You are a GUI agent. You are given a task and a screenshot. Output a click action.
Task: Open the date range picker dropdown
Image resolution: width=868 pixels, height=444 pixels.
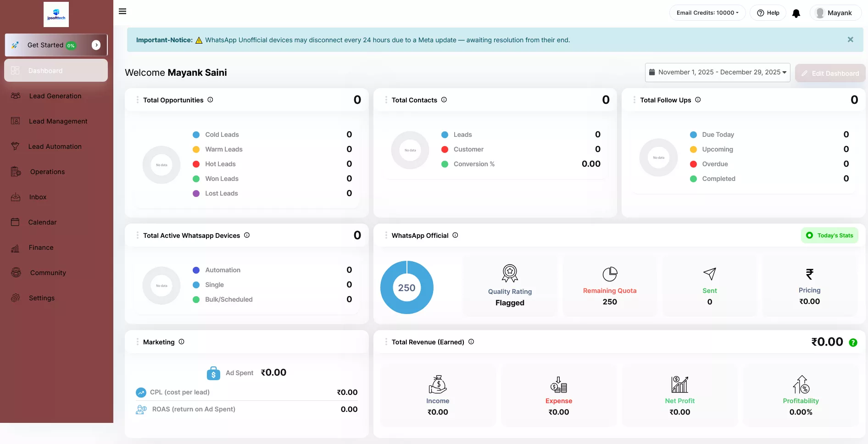(717, 73)
